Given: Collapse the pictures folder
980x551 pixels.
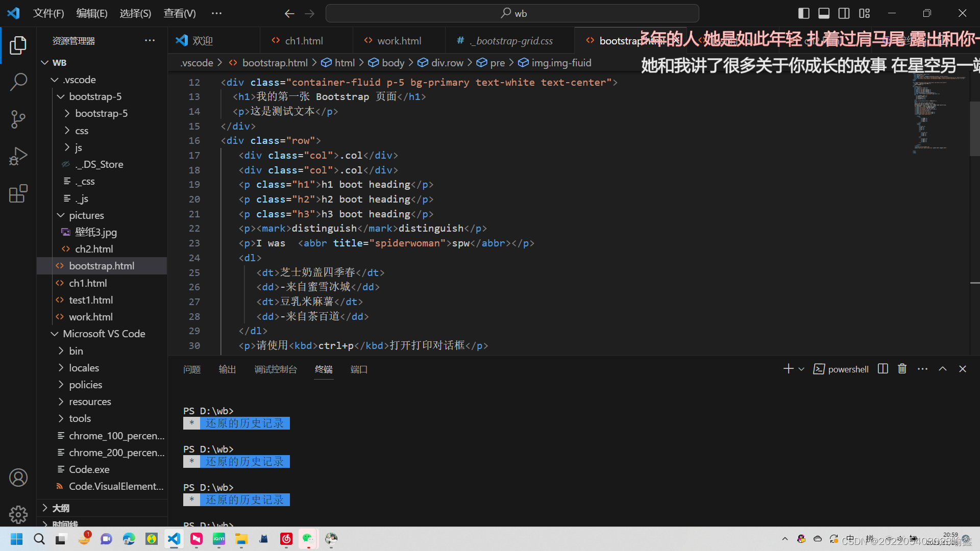Looking at the screenshot, I should (x=86, y=215).
